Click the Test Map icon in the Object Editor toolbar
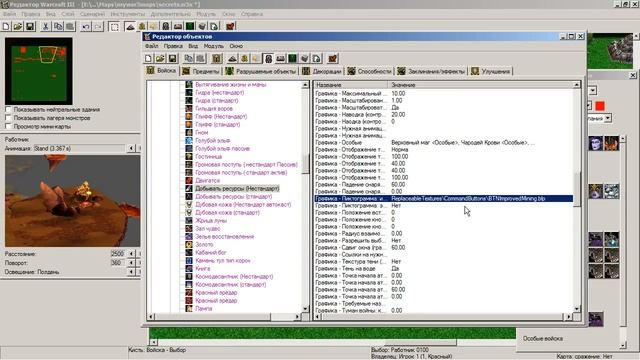Screen dimensions: 640x360 (333, 58)
